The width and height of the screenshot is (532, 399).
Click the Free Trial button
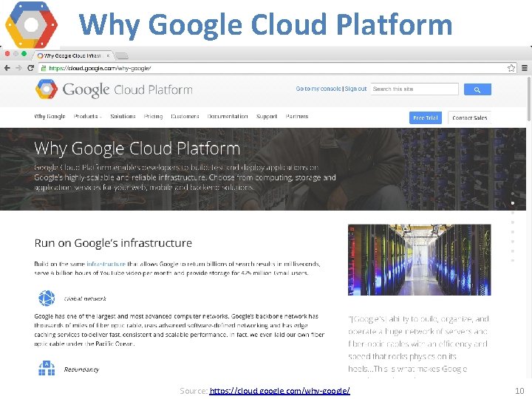coord(426,117)
